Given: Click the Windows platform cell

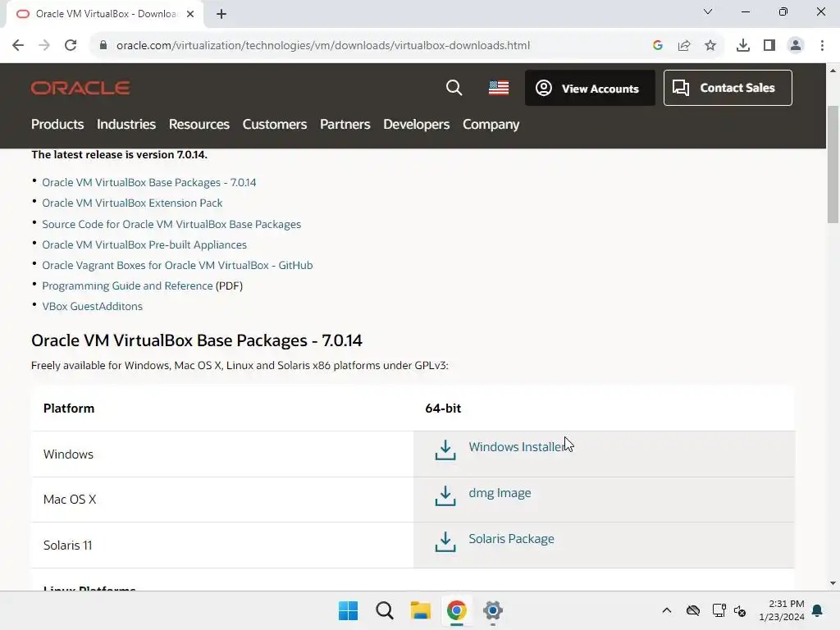Looking at the screenshot, I should [222, 454].
